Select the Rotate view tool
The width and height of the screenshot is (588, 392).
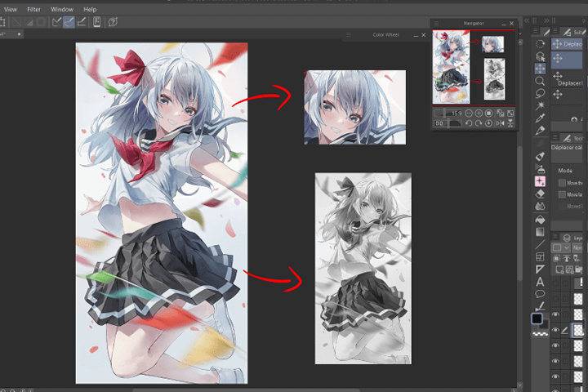[540, 44]
